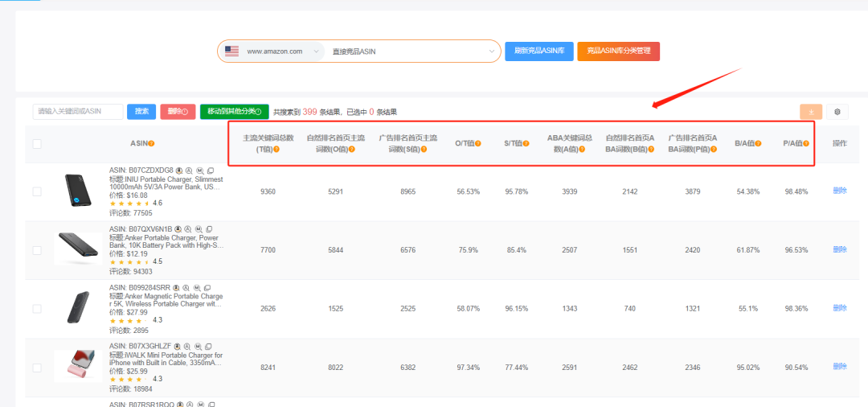Click the A search icon for B07X3GHLZF
This screenshot has width=868, height=407.
[x=187, y=347]
